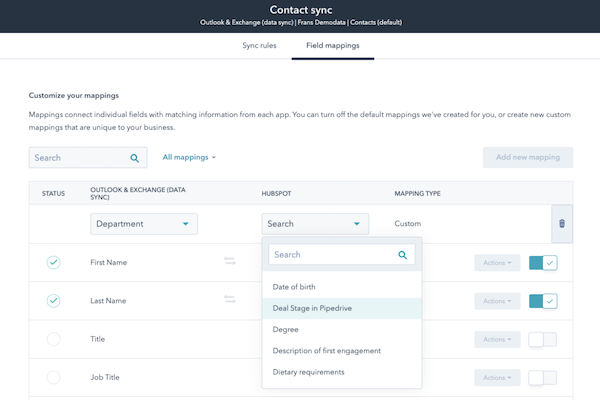Click the MAPPING TYPE column header
The width and height of the screenshot is (600, 400).
pyautogui.click(x=417, y=194)
